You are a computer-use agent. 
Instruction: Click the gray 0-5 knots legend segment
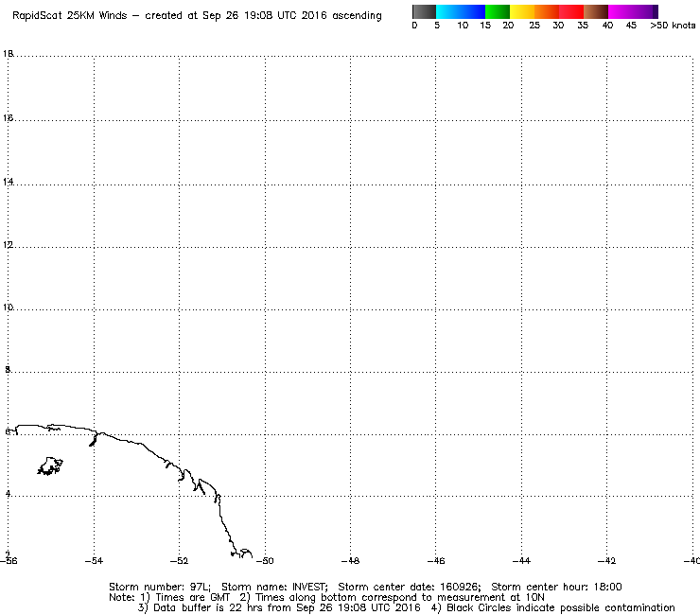click(x=424, y=11)
